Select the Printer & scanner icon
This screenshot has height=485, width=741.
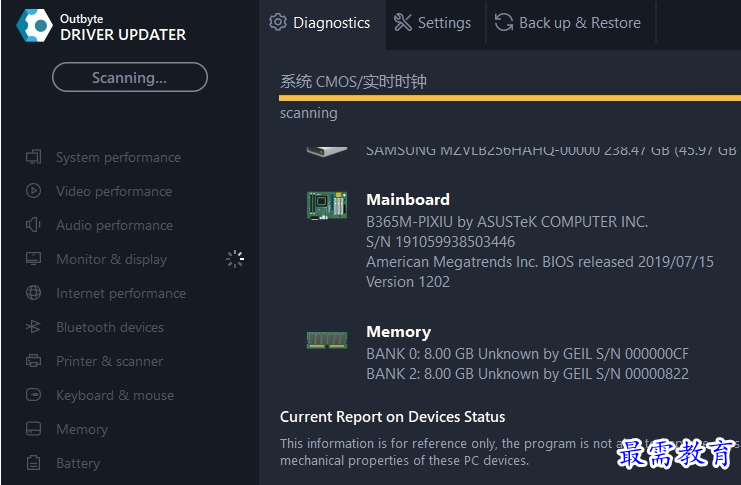pyautogui.click(x=34, y=361)
